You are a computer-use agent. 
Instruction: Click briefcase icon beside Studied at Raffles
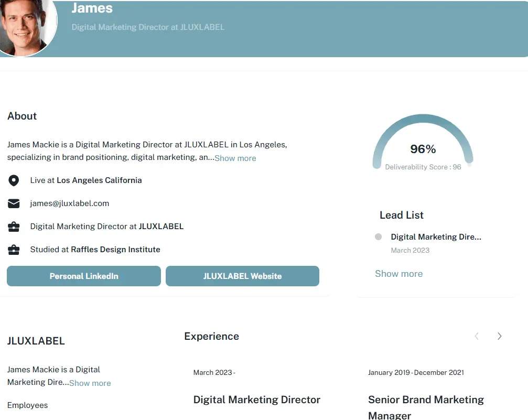(14, 250)
